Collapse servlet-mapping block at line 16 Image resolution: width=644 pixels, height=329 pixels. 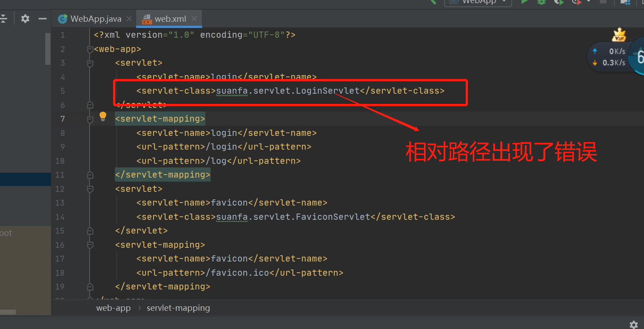coord(90,245)
